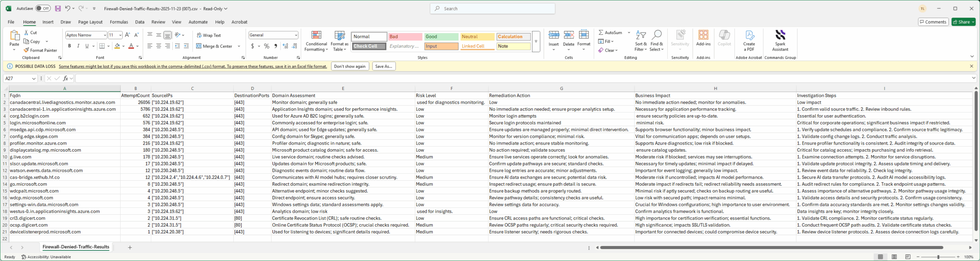Open the Formulas ribbon tab

tap(119, 22)
